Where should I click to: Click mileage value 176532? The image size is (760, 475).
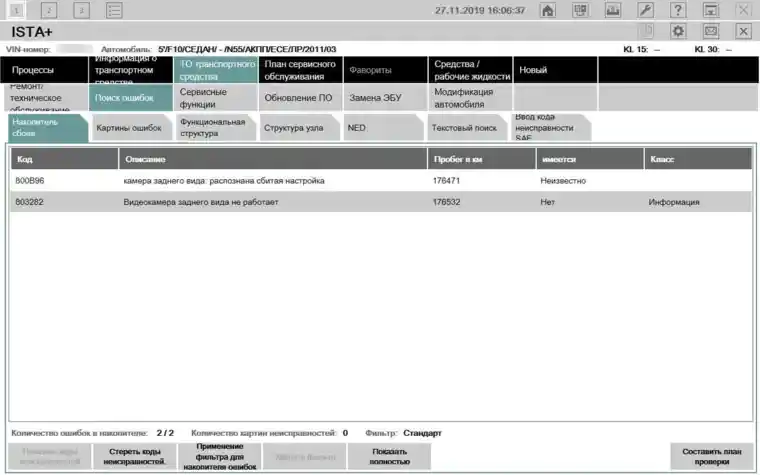[x=446, y=202]
